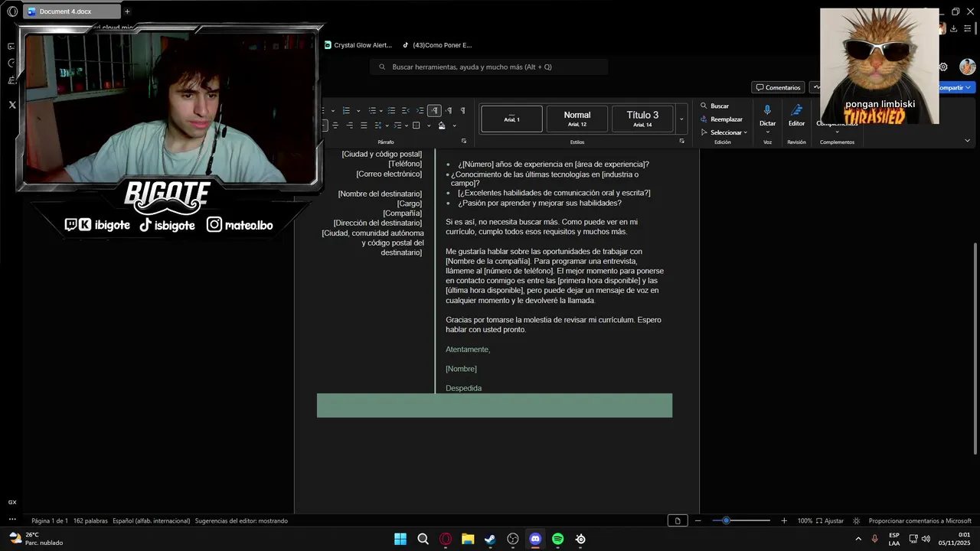Screen dimensions: 980x551
Task: Open sidebar three-dots setup
Action: point(12,520)
